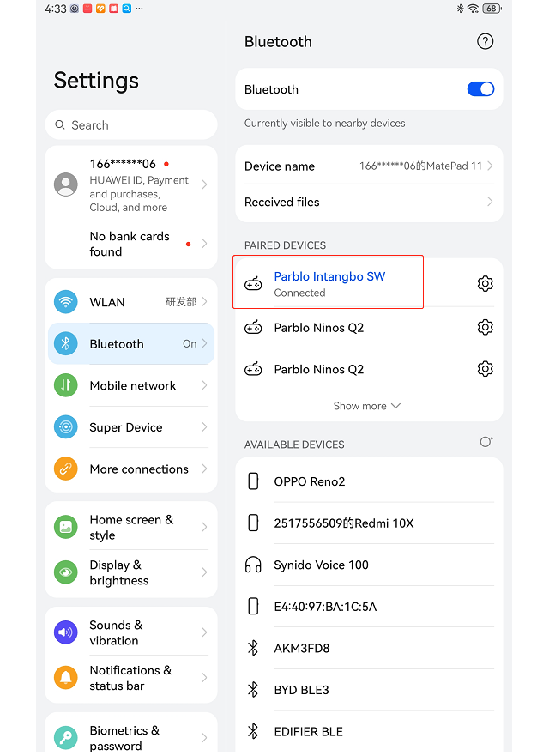Tap the Redmi 10X phone icon
The width and height of the screenshot is (549, 756).
[x=253, y=523]
